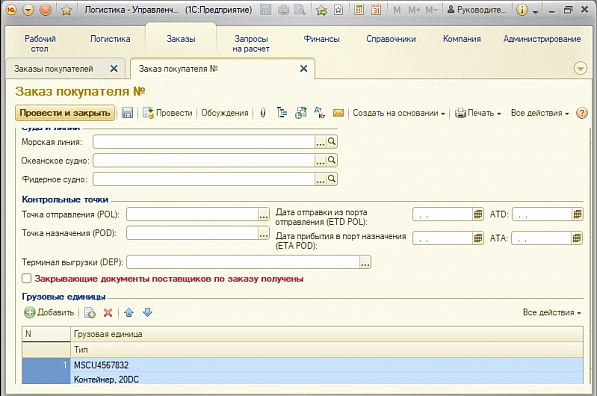
Task: Add to favorites star with arrow icon
Action: [321, 10]
